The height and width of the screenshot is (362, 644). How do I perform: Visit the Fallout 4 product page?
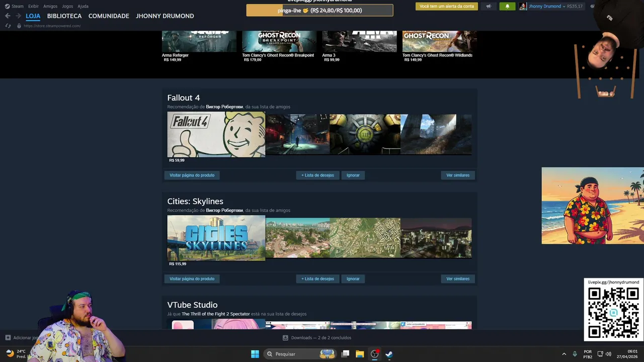pyautogui.click(x=192, y=175)
